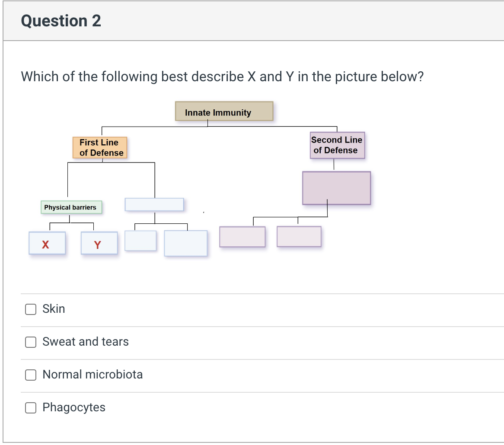Viewport: 504px width, 445px height.
Task: Click the Second Line of Defense box
Action: 337,145
